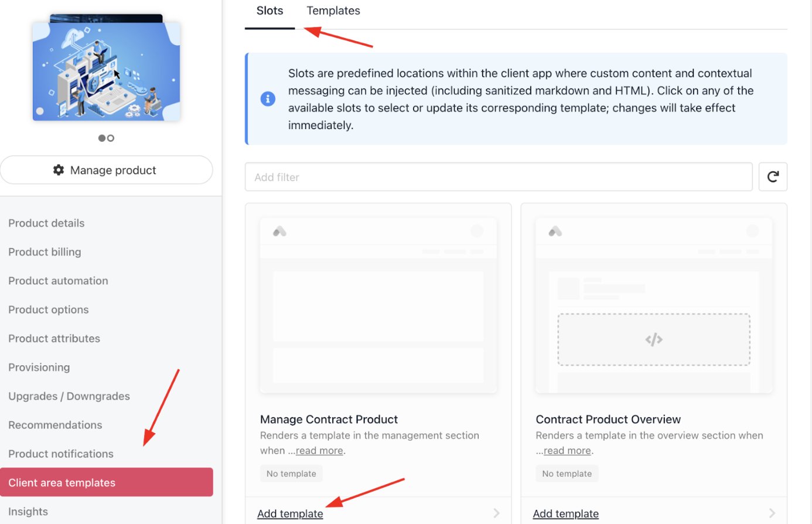
Task: Click Manage Contract Product slot preview image
Action: 378,305
